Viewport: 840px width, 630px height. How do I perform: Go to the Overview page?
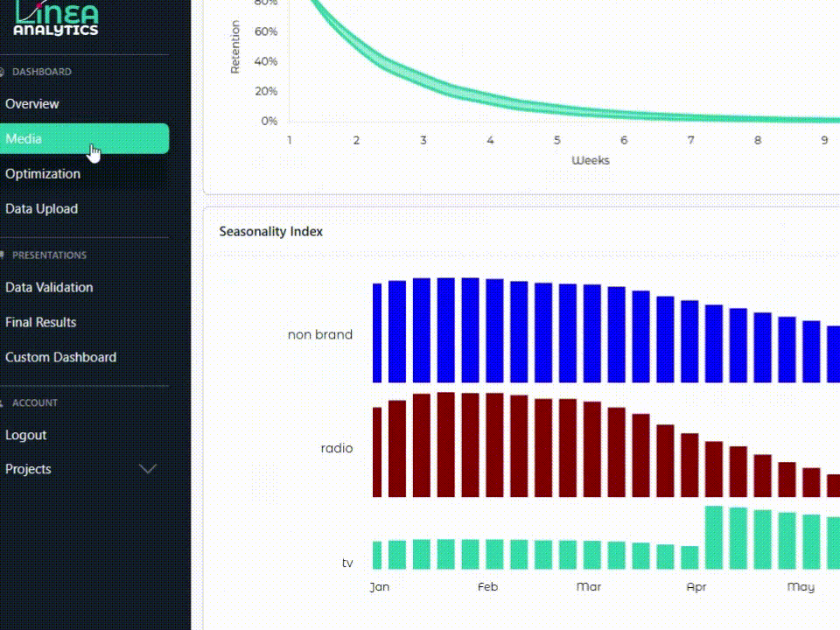tap(32, 104)
